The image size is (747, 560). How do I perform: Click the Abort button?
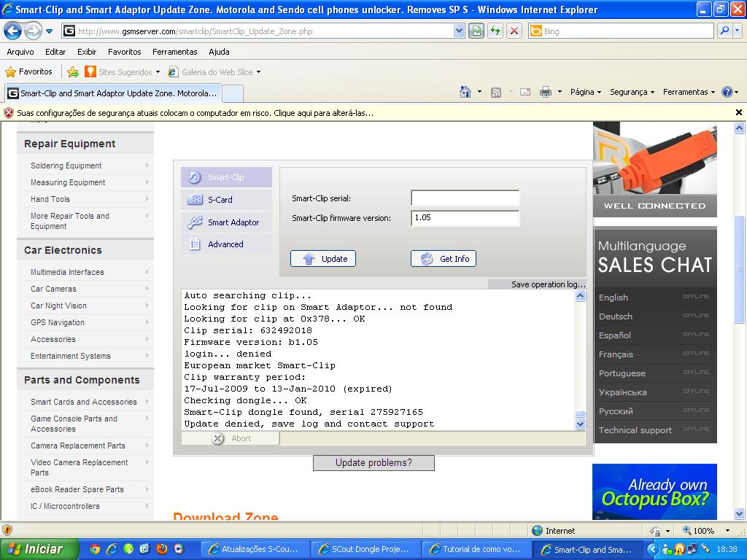[231, 438]
